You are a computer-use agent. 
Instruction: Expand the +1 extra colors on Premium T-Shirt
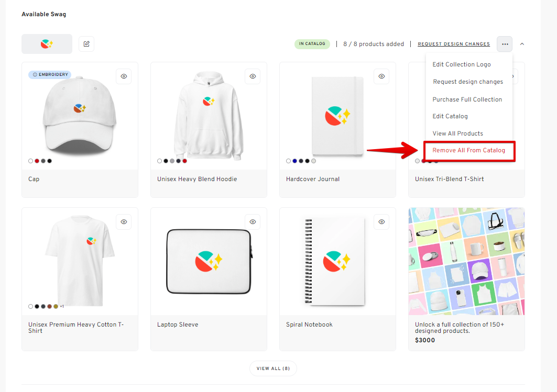click(62, 306)
